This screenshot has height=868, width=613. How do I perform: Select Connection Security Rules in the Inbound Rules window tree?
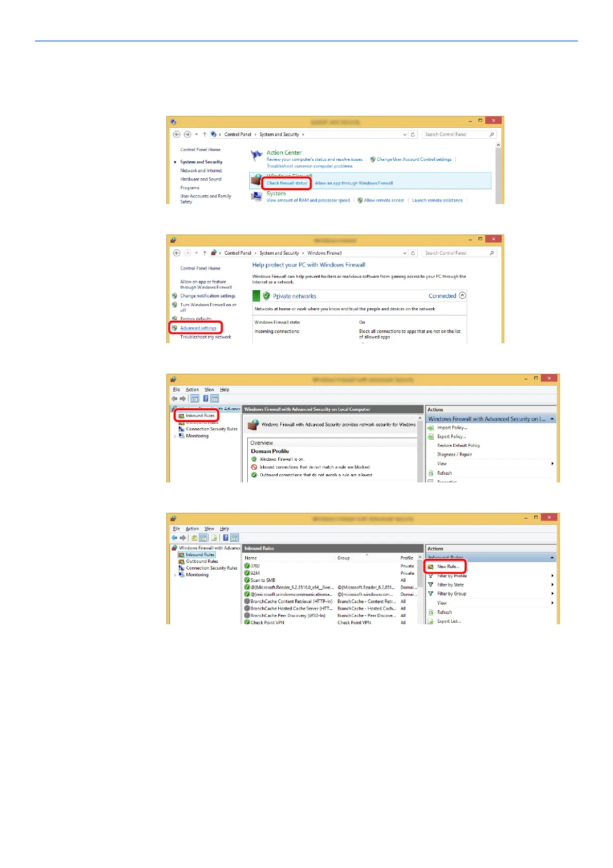tap(212, 568)
